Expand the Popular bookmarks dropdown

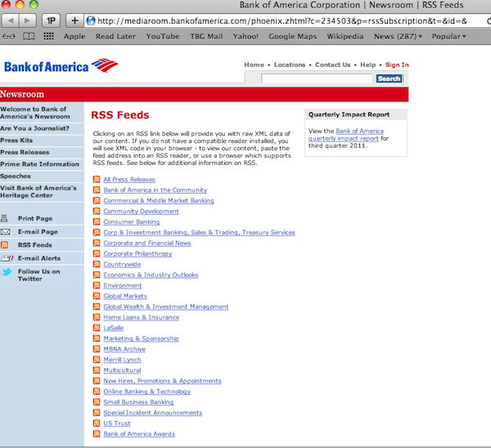pyautogui.click(x=448, y=37)
